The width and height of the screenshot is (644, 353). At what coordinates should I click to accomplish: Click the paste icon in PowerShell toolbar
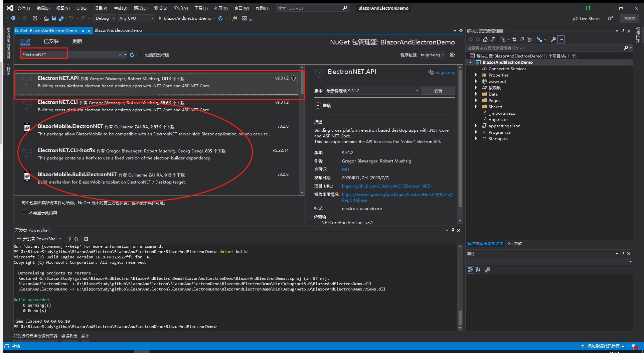click(x=76, y=239)
